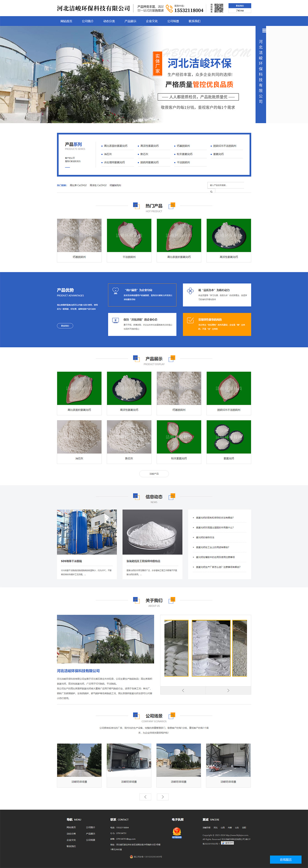The height and width of the screenshot is (868, 308).
Task: Click hot search term 高比表 Ca(OH)2
Action: point(78,185)
